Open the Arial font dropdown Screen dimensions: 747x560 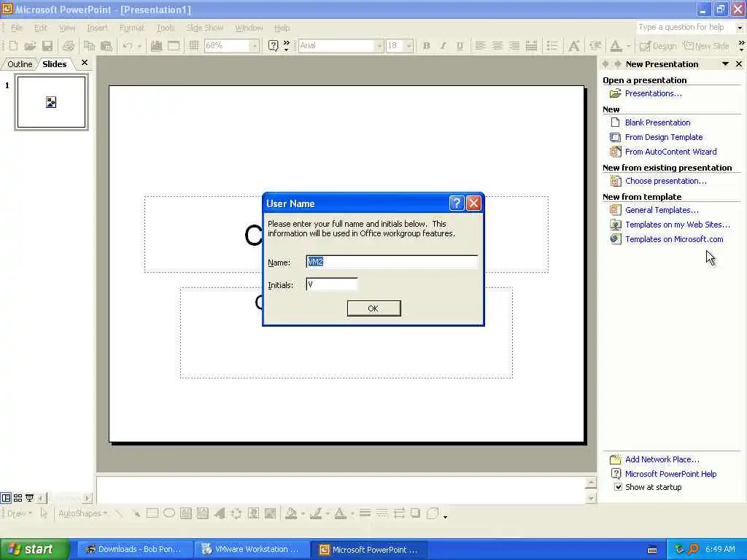(x=379, y=46)
